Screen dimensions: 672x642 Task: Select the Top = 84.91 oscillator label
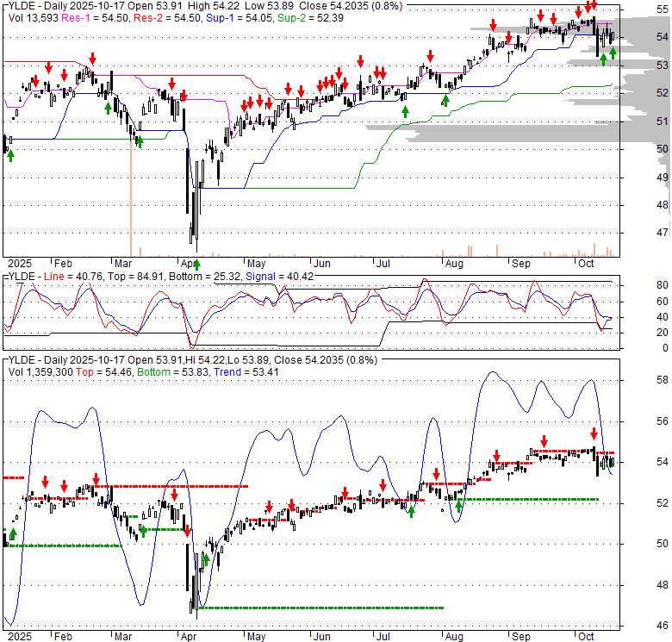(135, 277)
